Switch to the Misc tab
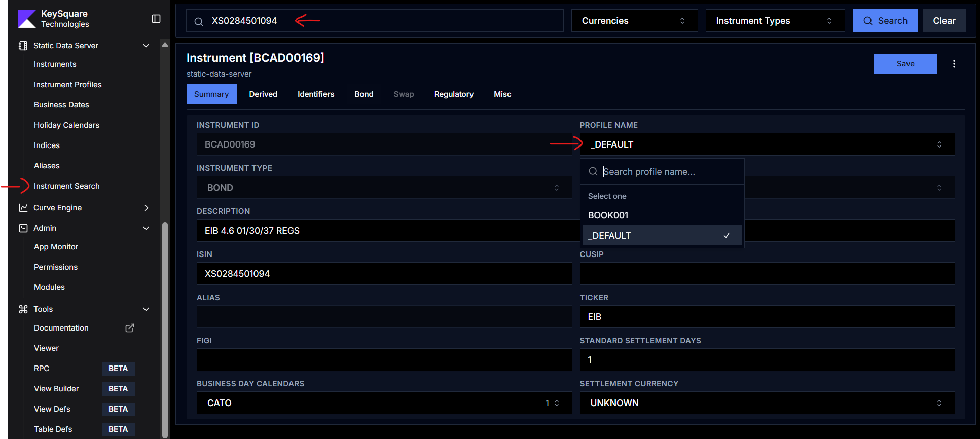The image size is (980, 439). (x=502, y=94)
